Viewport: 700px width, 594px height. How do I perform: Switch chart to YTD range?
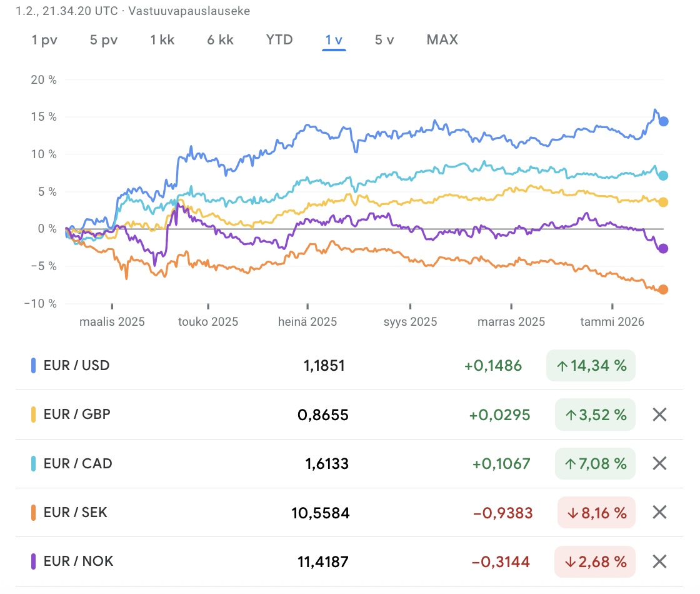click(279, 40)
